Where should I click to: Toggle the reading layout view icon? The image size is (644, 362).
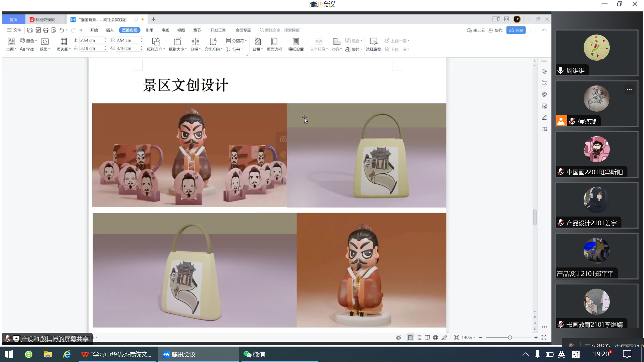click(427, 338)
